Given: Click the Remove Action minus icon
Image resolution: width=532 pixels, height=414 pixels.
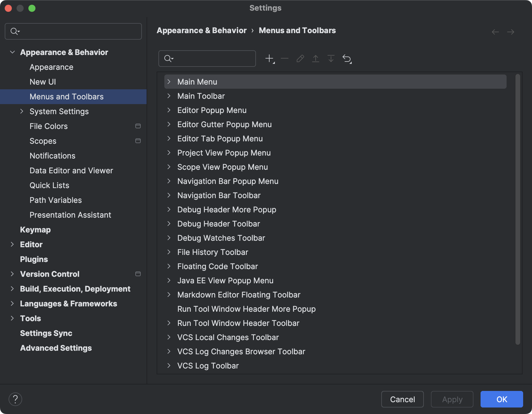Looking at the screenshot, I should tap(284, 58).
